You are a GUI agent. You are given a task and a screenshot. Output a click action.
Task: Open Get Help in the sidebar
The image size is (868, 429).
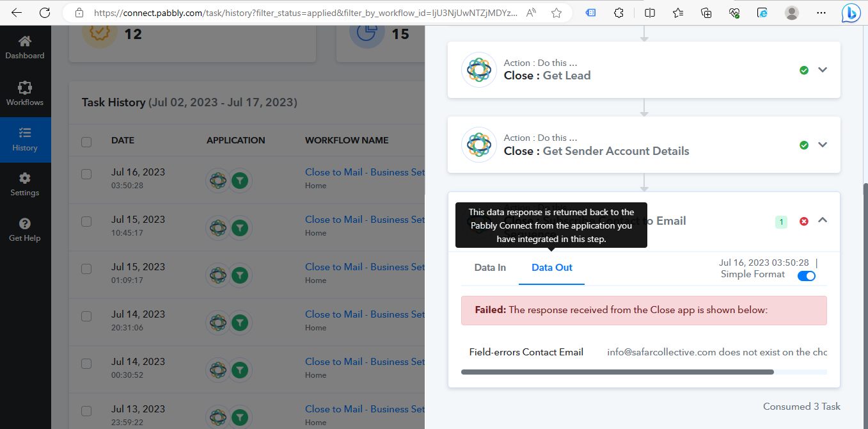pos(25,230)
